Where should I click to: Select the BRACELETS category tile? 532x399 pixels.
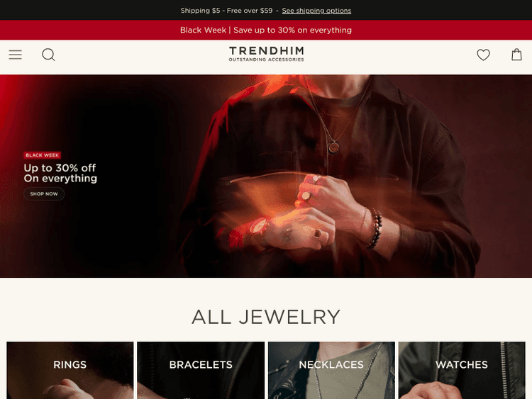point(201,370)
